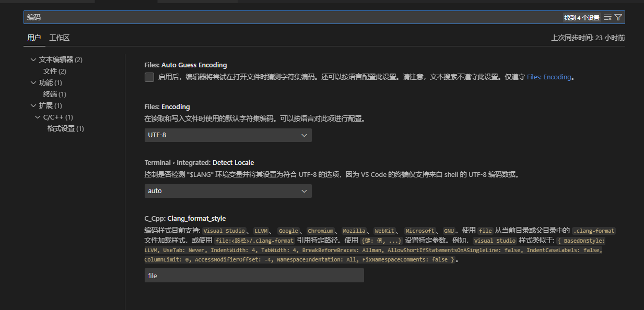The height and width of the screenshot is (310, 644).
Task: Follow the Files: Encoding link
Action: click(x=549, y=77)
